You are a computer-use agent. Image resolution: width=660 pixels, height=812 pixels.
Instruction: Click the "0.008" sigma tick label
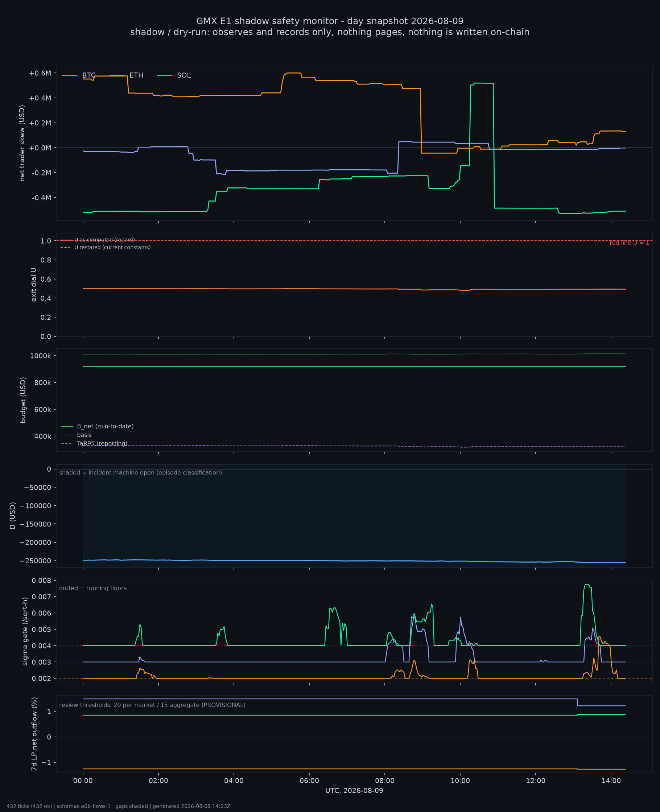coord(41,581)
